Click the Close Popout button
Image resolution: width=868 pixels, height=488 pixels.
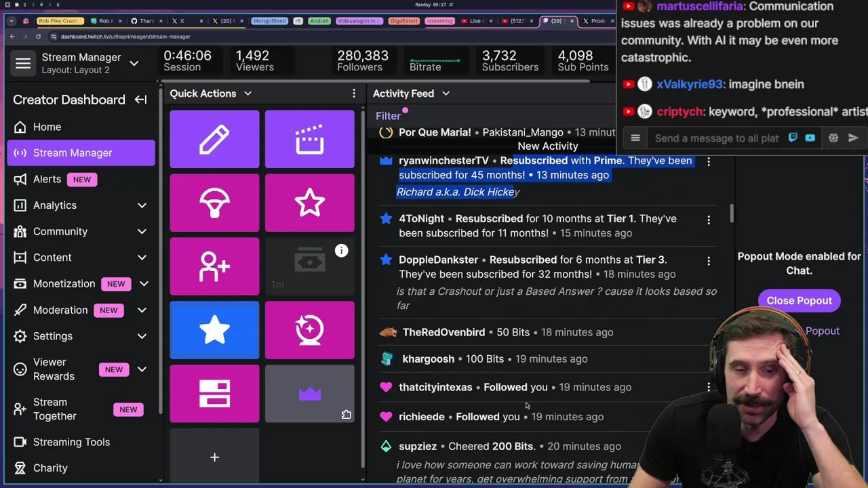tap(799, 300)
